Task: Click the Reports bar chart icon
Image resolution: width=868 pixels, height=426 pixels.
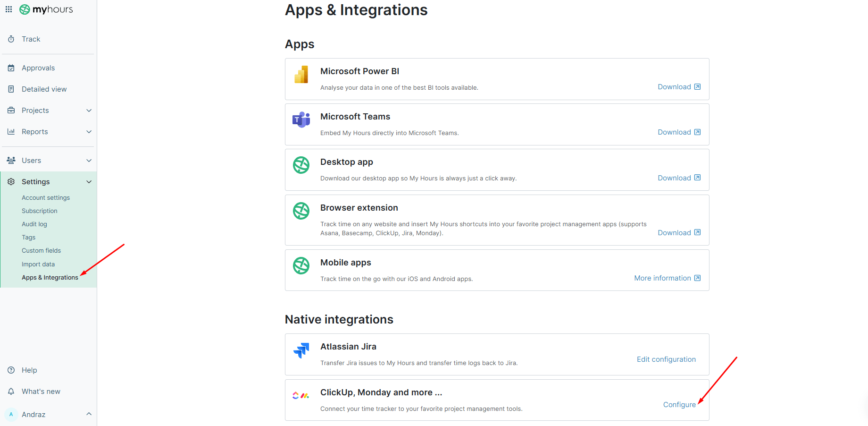Action: 11,132
